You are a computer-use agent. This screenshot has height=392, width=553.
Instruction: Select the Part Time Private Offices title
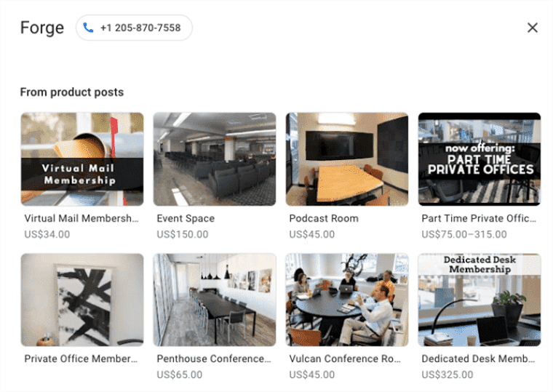tap(479, 218)
